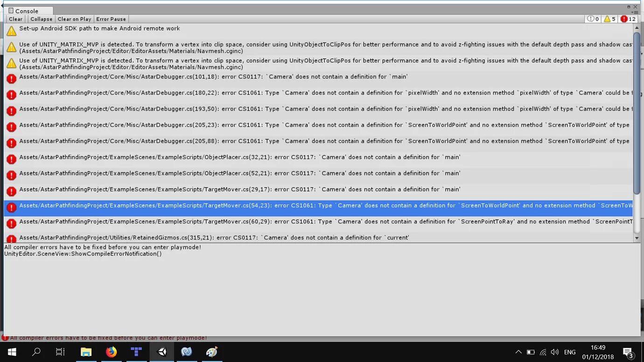Toggle info messages filter showing 0

[x=593, y=19]
